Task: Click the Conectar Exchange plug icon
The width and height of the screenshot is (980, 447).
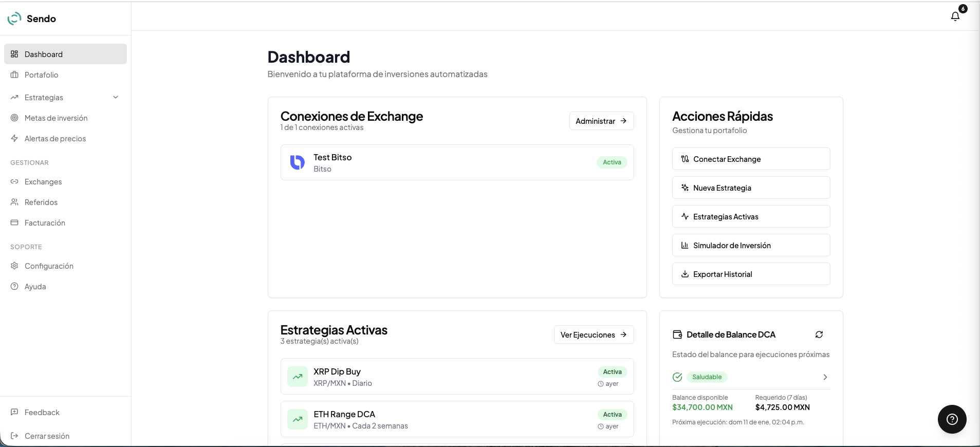Action: [685, 159]
